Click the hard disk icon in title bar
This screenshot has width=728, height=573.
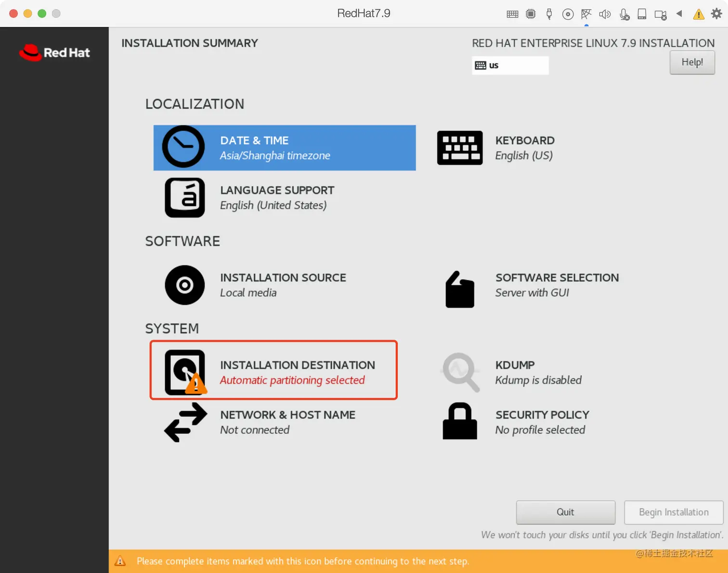click(642, 14)
